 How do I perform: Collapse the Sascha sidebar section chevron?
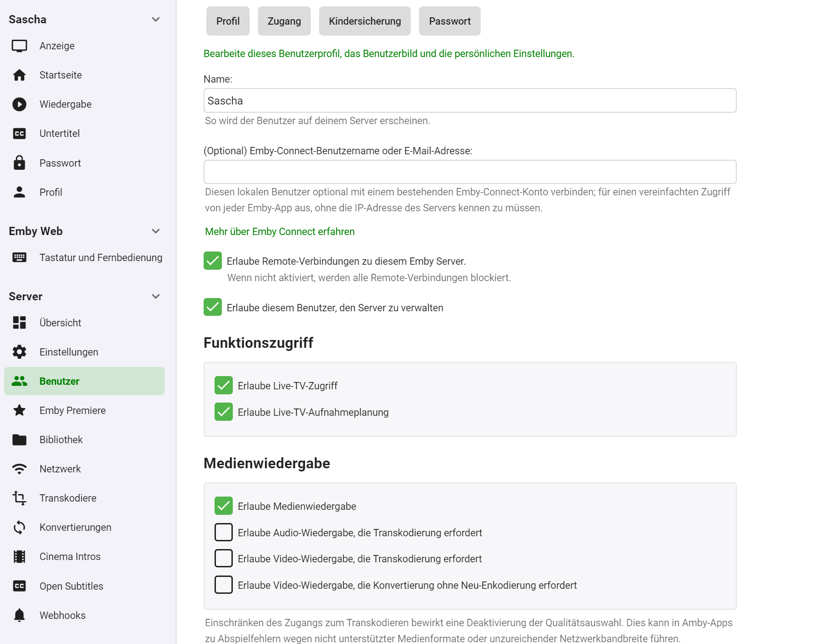point(156,19)
